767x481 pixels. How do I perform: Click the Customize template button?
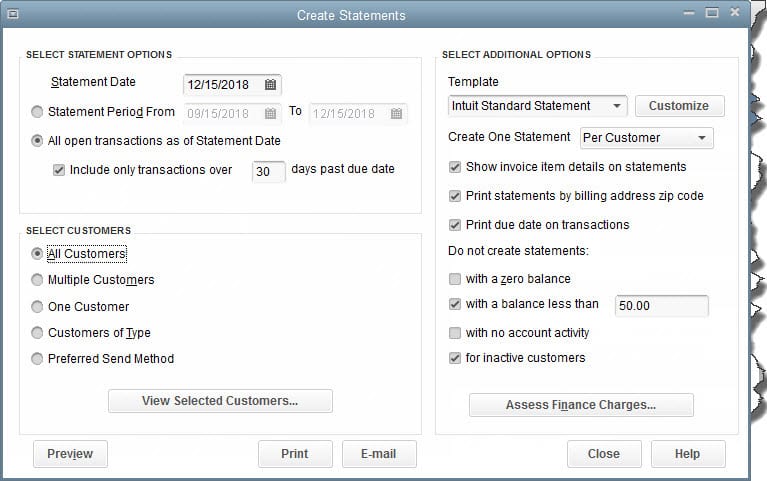coord(679,106)
